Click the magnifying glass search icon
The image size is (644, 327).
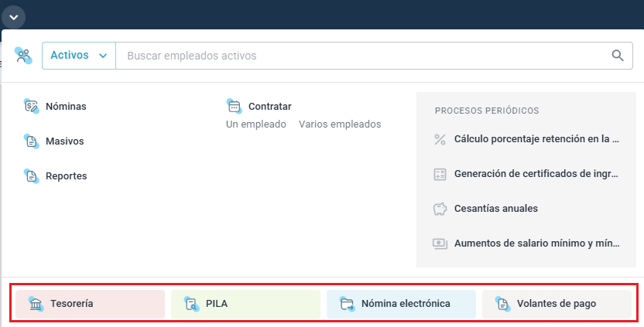[x=617, y=56]
